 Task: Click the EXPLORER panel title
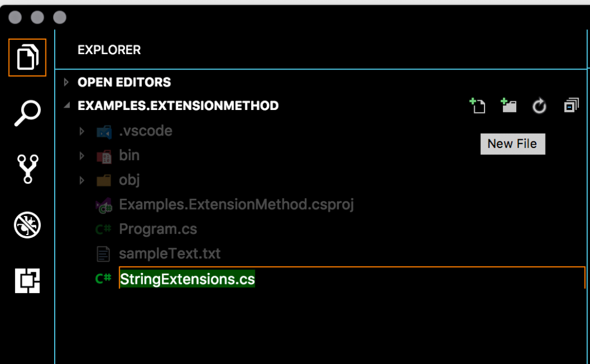coord(109,50)
